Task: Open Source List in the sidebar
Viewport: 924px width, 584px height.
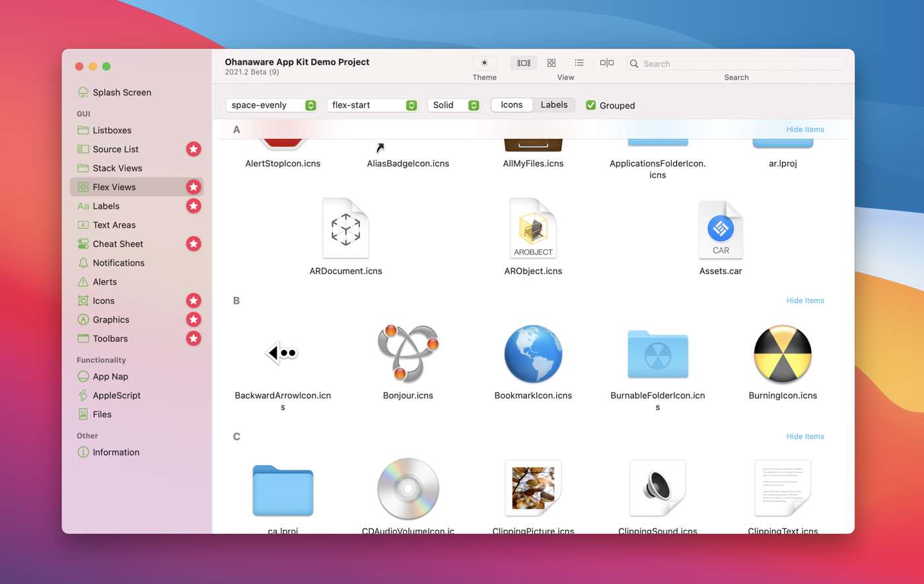Action: click(137, 149)
